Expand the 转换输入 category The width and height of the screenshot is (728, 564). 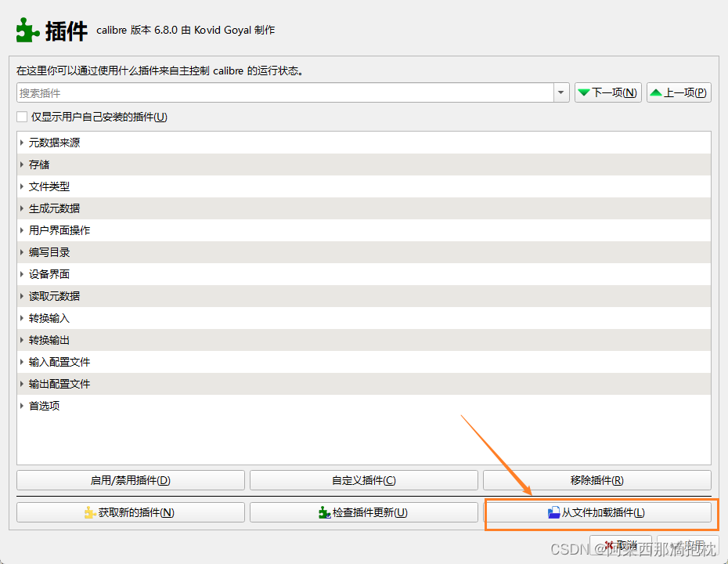[21, 318]
